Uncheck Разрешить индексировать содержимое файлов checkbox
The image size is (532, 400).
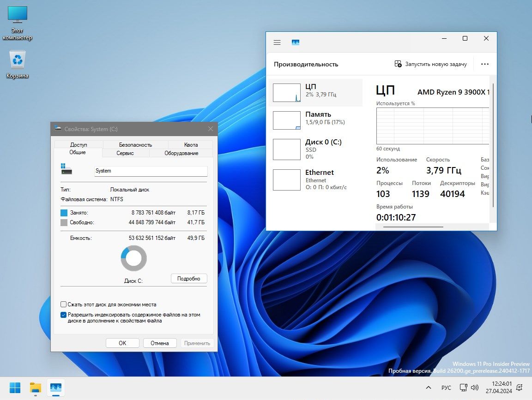coord(63,315)
